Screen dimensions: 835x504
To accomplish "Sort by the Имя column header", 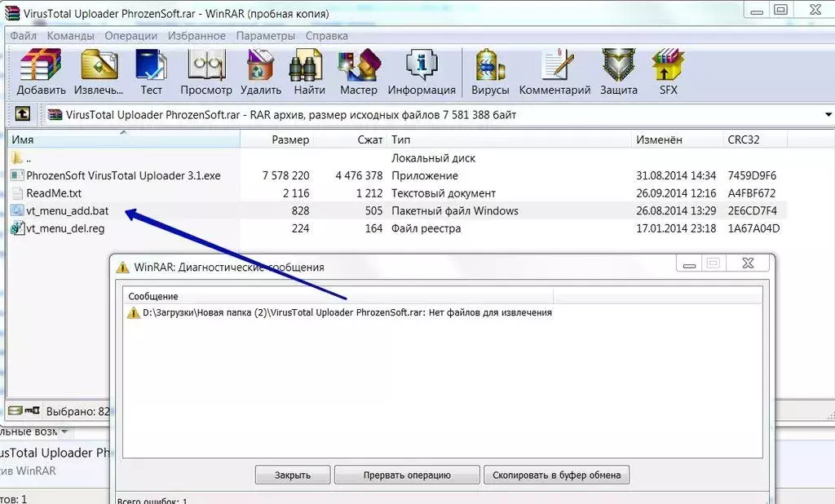I will pos(124,139).
